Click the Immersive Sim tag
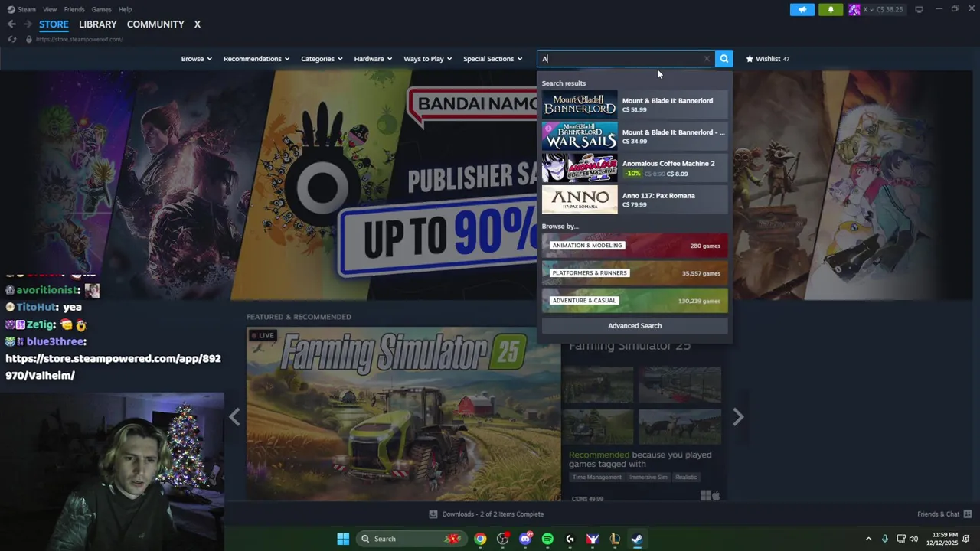 [648, 478]
